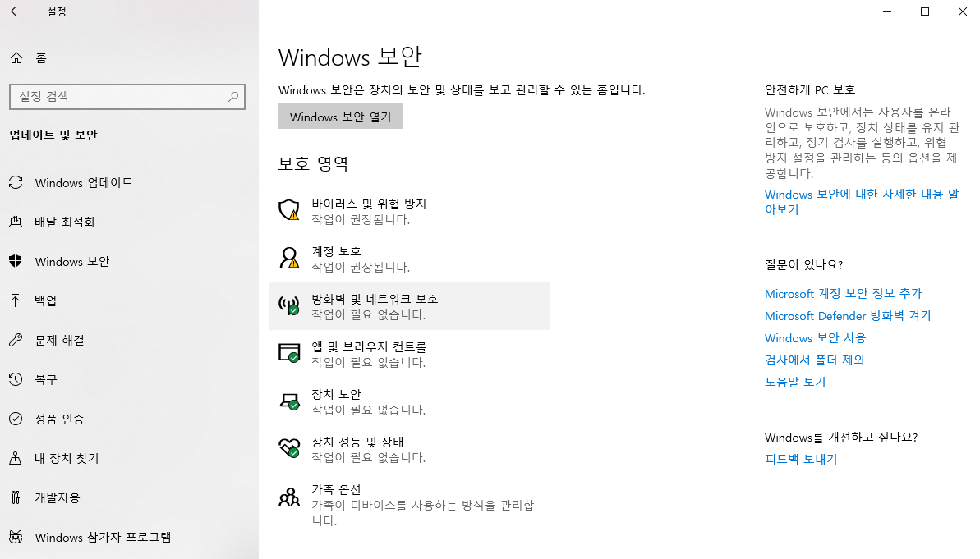Click the 도움말 보기 link
Image resolution: width=980 pixels, height=559 pixels.
coord(795,382)
